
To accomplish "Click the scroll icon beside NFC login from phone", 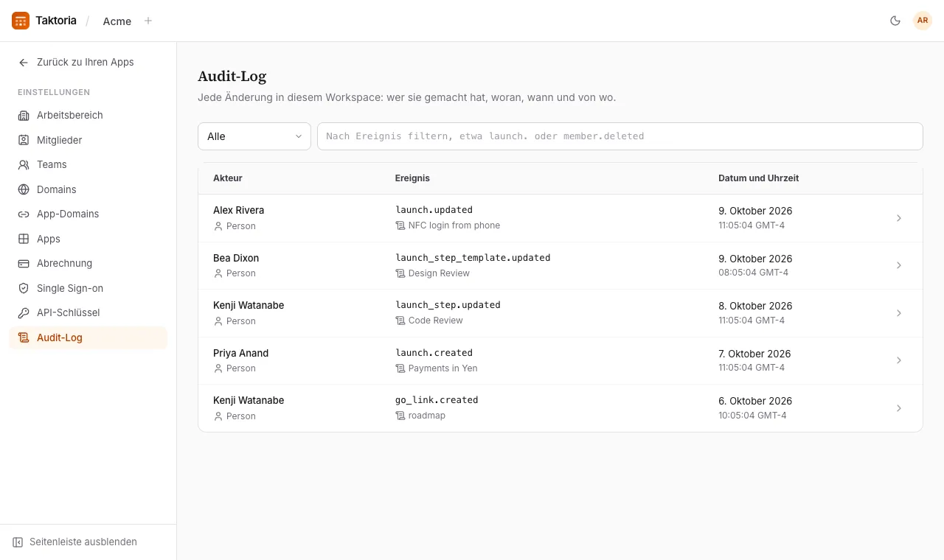I will pyautogui.click(x=400, y=225).
